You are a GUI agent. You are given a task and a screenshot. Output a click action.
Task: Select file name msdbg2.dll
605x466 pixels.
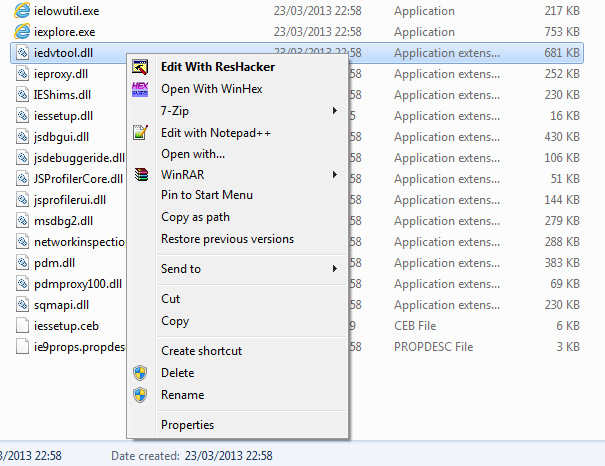63,221
